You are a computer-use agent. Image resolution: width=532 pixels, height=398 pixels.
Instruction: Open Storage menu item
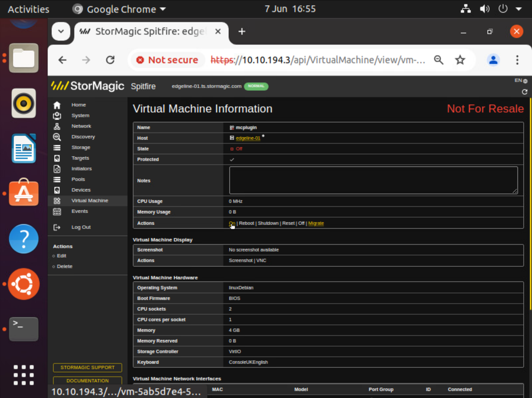(x=81, y=148)
